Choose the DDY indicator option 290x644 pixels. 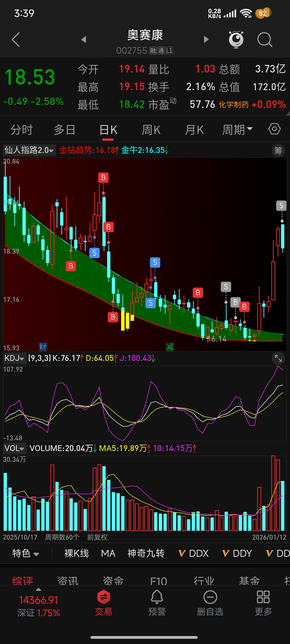pos(237,553)
